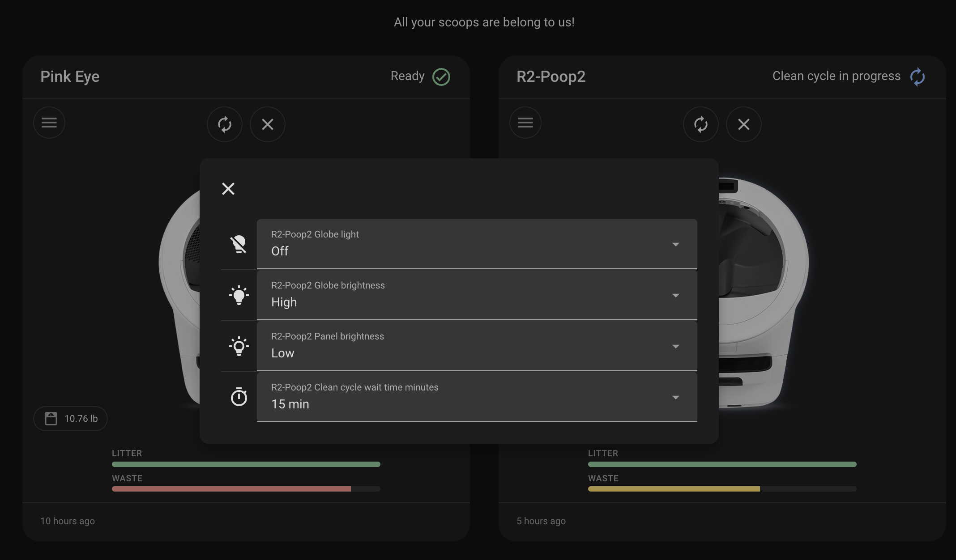Click the Globe brightness lightbulb icon
Viewport: 956px width, 560px height.
tap(239, 295)
